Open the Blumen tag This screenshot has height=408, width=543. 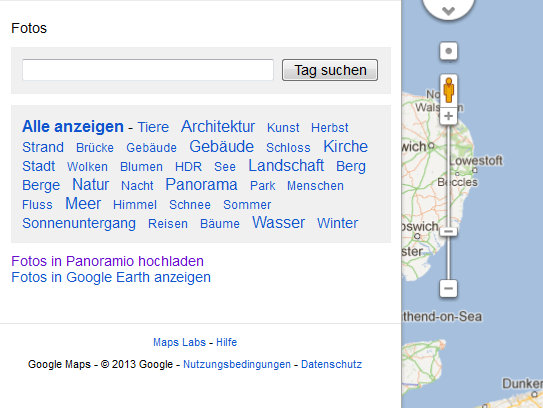tap(141, 167)
